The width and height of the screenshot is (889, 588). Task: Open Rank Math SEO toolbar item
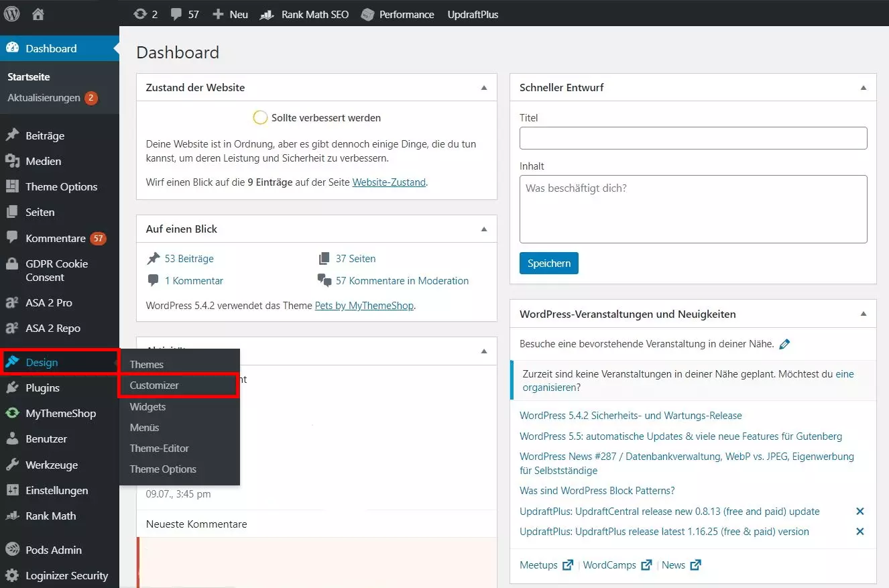point(304,14)
